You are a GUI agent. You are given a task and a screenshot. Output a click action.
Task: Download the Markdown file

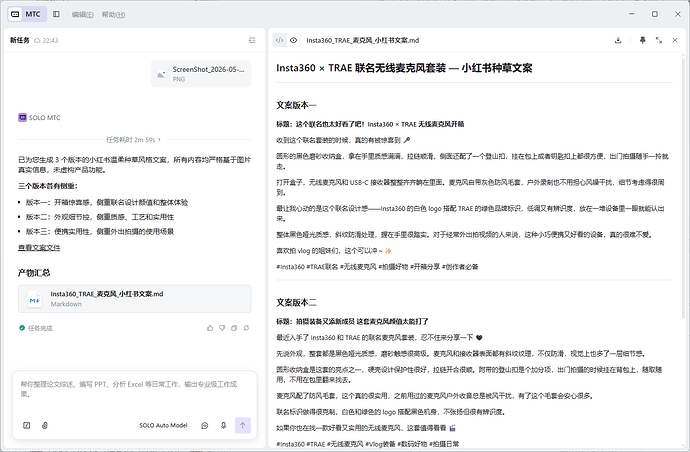(x=618, y=40)
